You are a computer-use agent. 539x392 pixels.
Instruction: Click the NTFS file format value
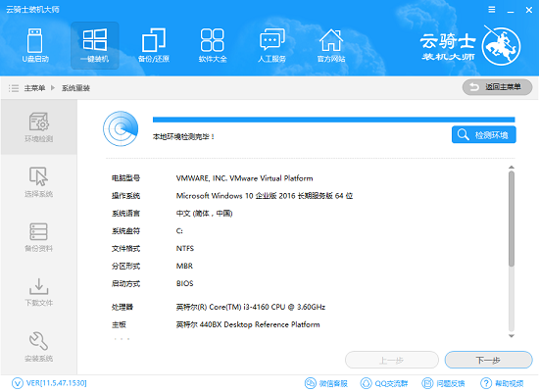pos(185,248)
